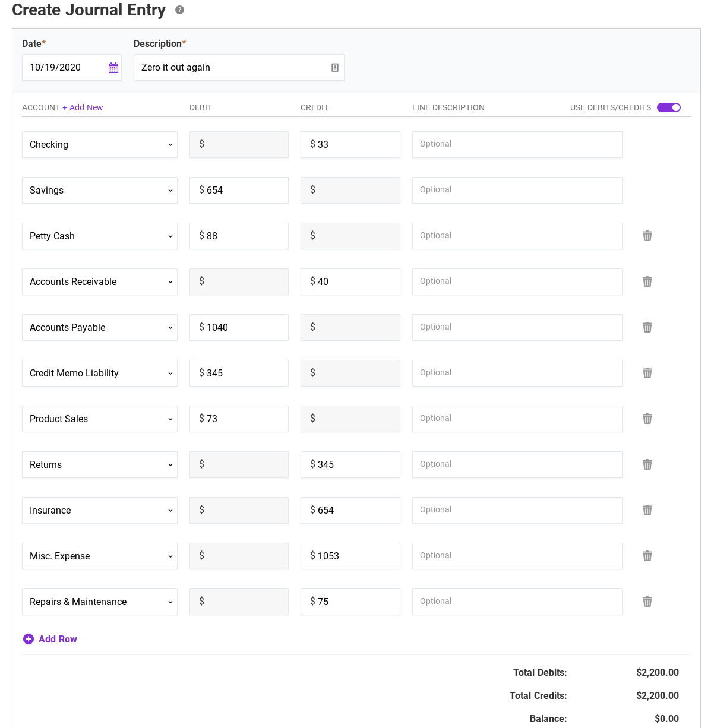
Task: Click the Total Debits value $2,200.00
Action: tap(657, 673)
